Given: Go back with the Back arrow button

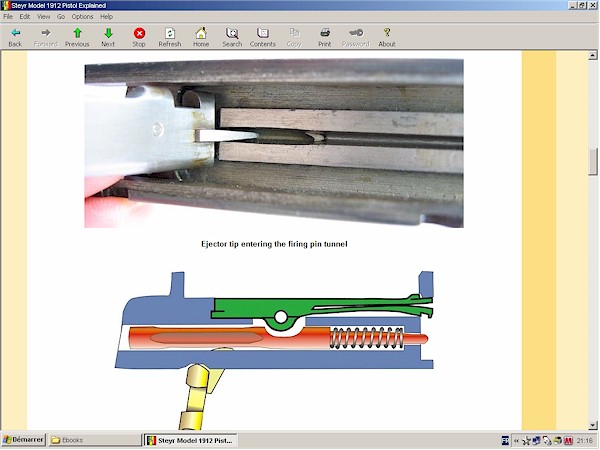Looking at the screenshot, I should (x=15, y=38).
